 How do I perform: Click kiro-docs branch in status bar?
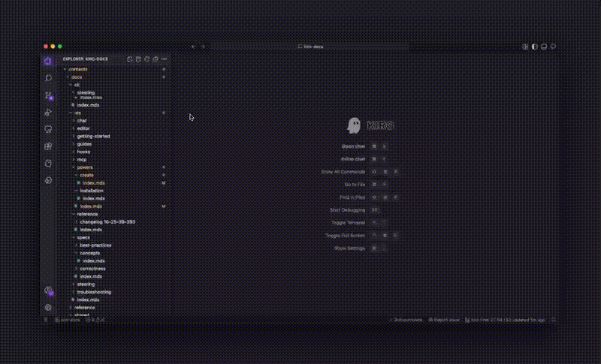[x=68, y=320]
